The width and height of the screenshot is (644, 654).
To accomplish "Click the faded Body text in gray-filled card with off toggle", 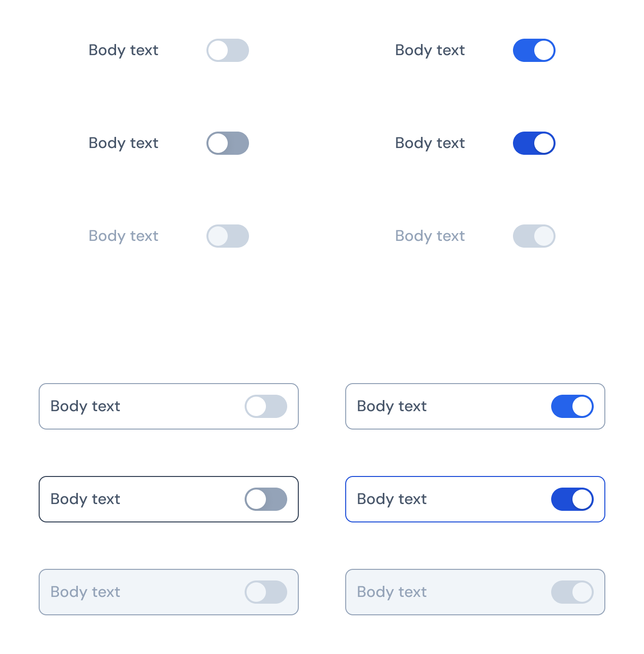I will (x=85, y=592).
